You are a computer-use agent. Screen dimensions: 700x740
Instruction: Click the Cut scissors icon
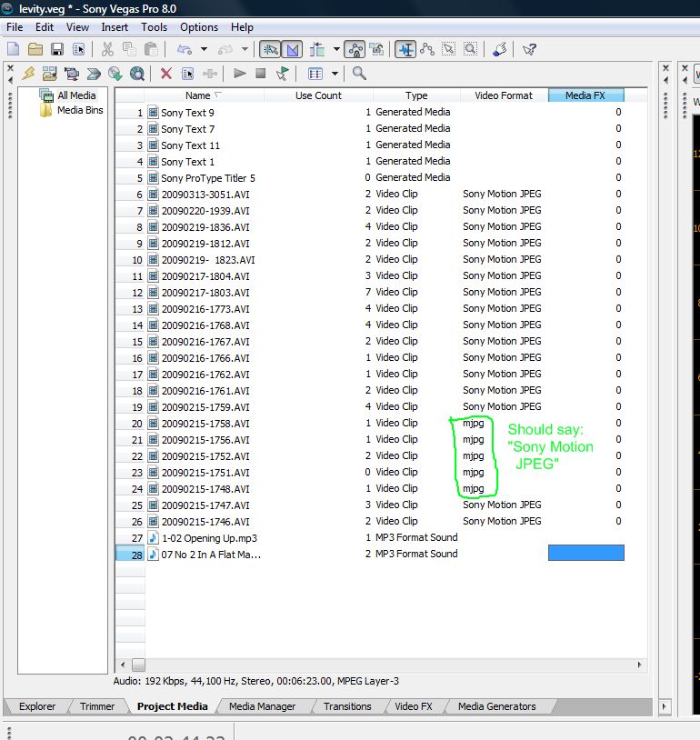(107, 49)
